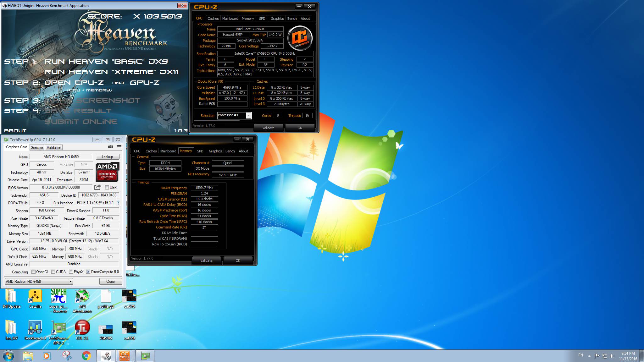Click OK in lower CPU-Z window
Viewport: 644px width, 362px height.
tap(238, 261)
